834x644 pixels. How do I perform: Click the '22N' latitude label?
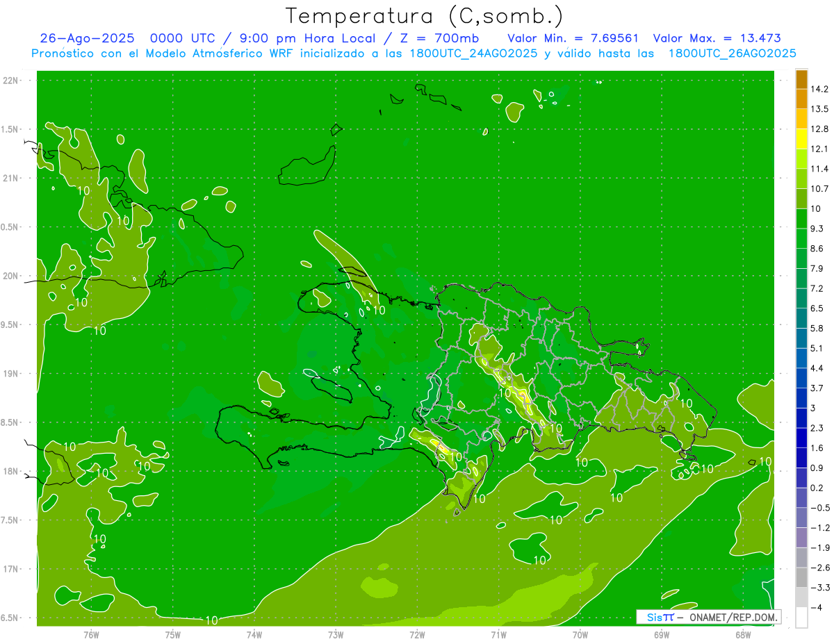(11, 80)
